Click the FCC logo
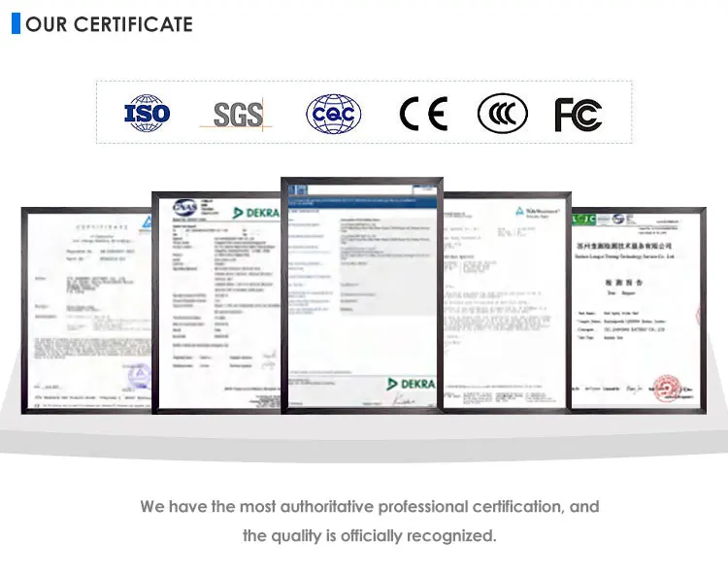Screen dimensions: 728x576 (x=579, y=115)
